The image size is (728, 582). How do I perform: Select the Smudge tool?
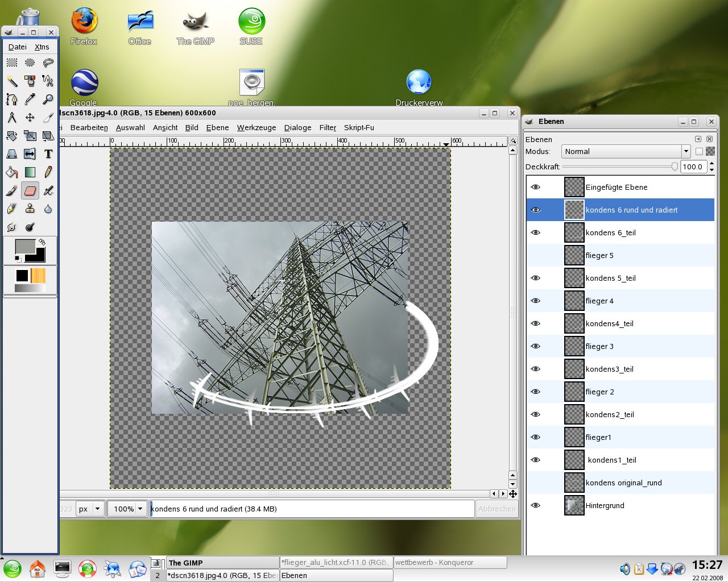tap(12, 227)
